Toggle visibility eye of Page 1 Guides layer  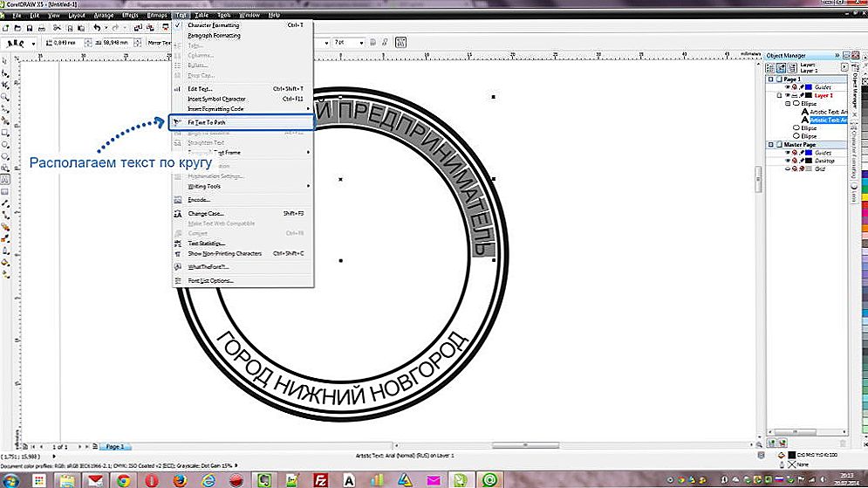787,87
